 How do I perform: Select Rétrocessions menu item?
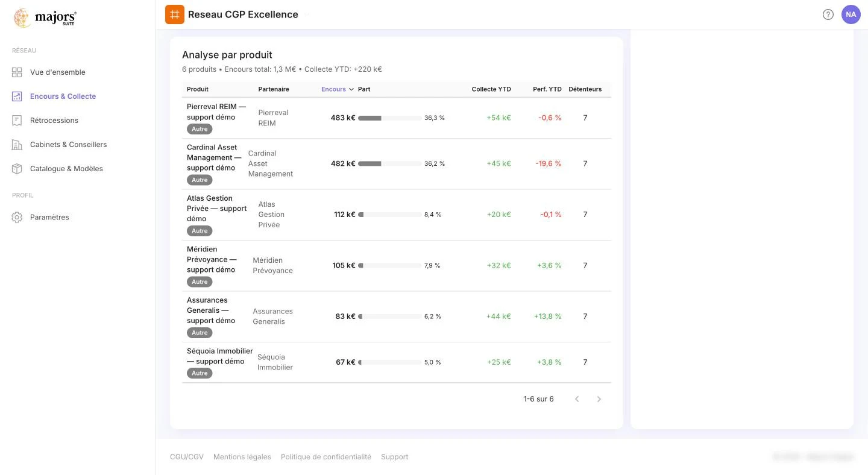coord(54,121)
